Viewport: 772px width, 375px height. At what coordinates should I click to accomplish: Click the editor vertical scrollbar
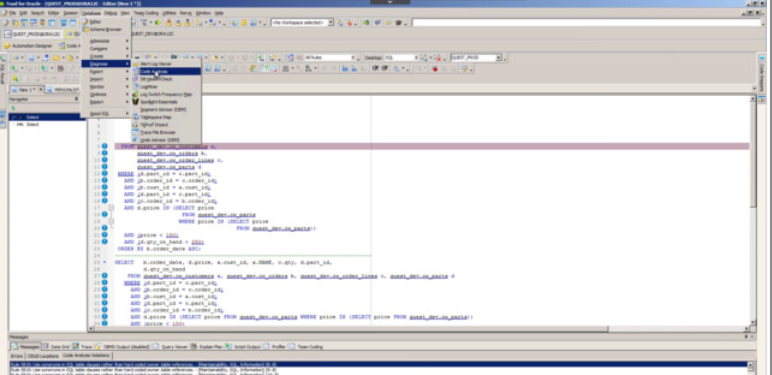click(x=752, y=208)
